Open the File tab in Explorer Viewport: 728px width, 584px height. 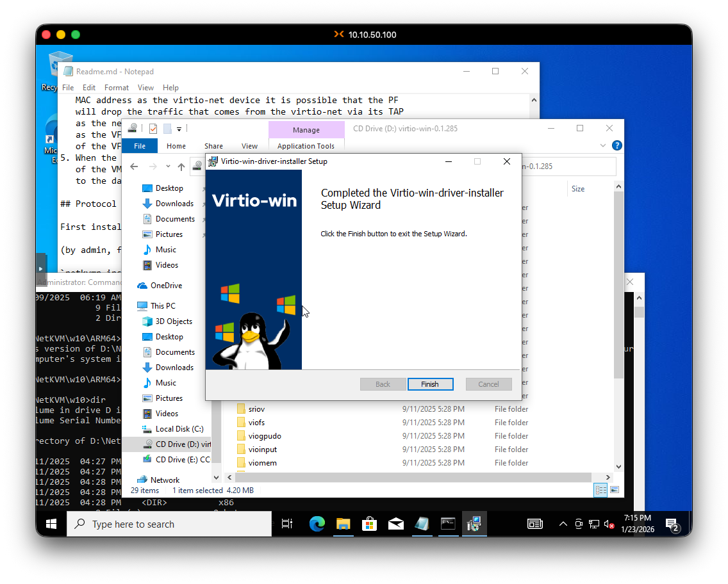coord(140,146)
